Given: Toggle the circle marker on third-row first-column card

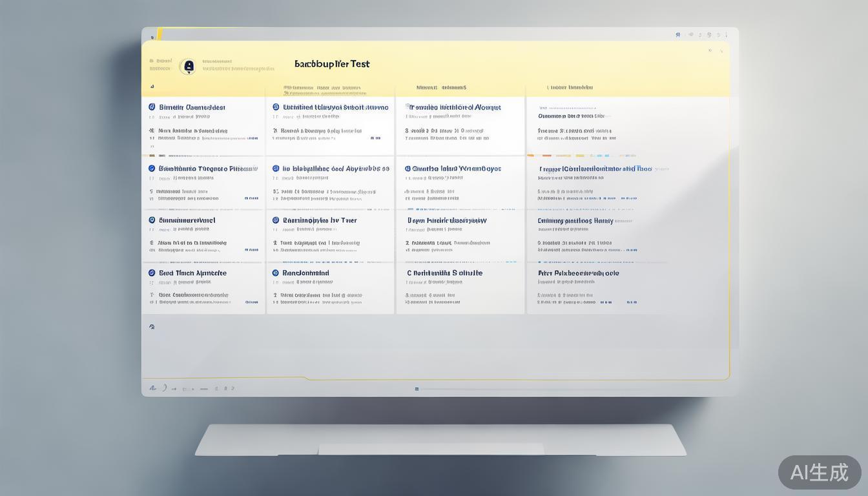Looking at the screenshot, I should pyautogui.click(x=152, y=220).
